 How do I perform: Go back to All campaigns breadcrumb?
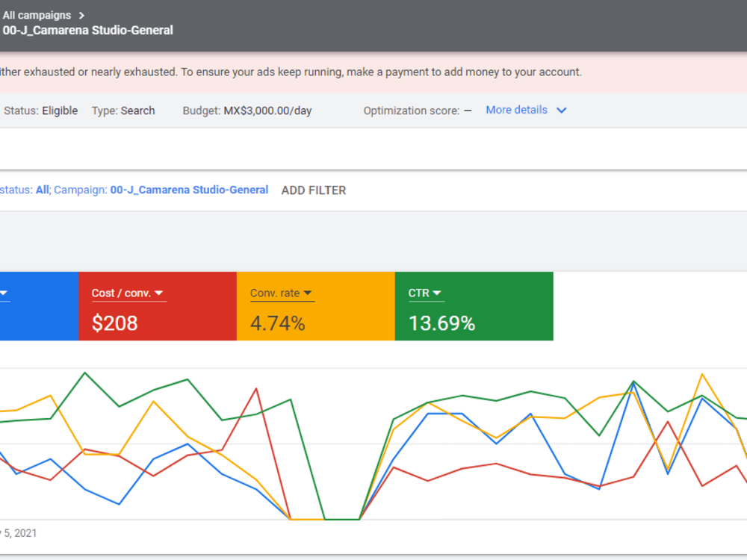click(x=37, y=15)
